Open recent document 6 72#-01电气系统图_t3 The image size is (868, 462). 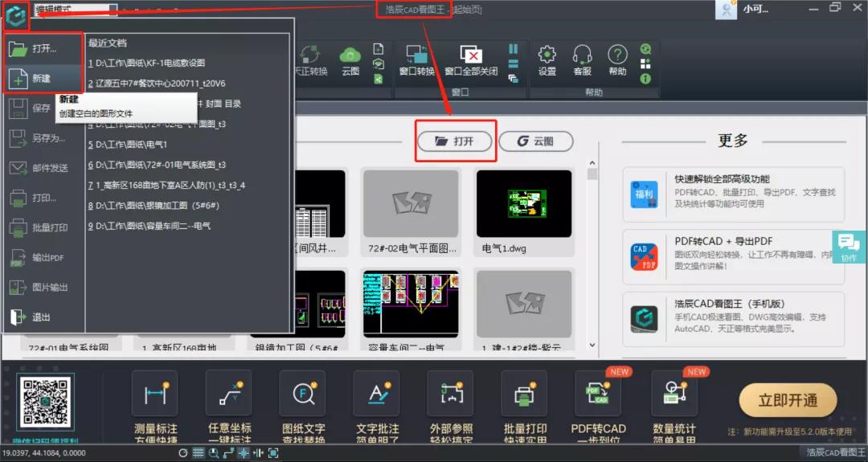click(x=157, y=165)
